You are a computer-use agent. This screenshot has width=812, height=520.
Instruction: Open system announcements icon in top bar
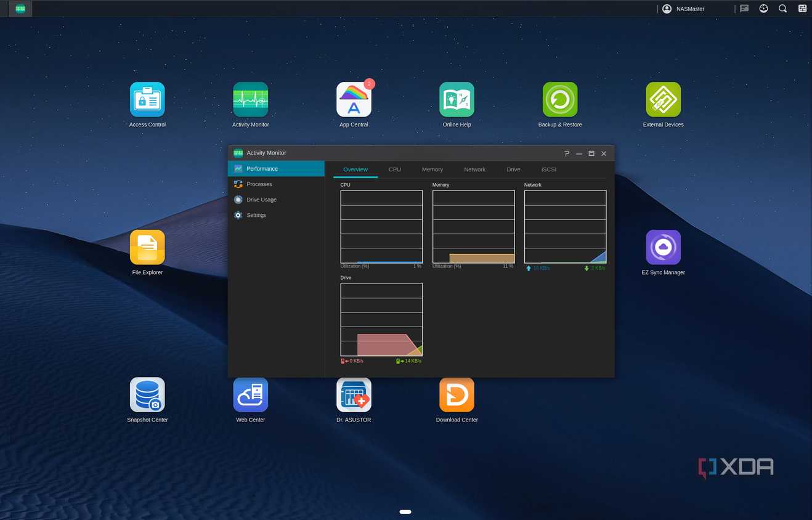(x=744, y=9)
